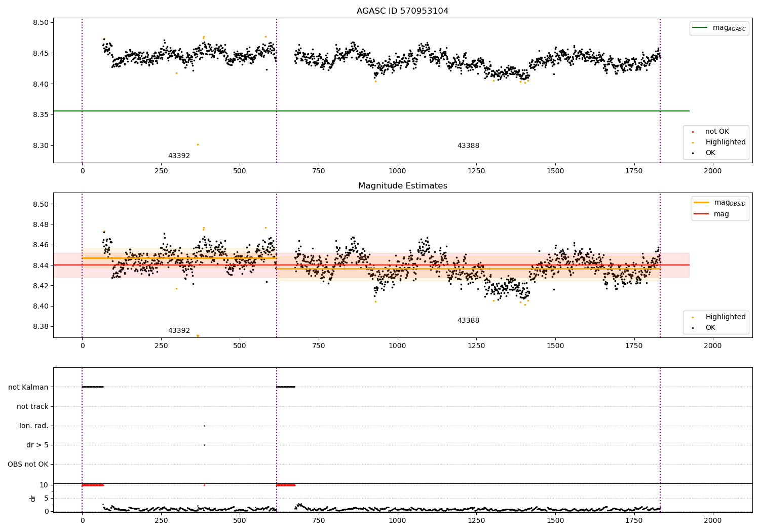This screenshot has height=532, width=760.
Task: Click the 2000 x-axis tick in top plot
Action: click(x=713, y=171)
